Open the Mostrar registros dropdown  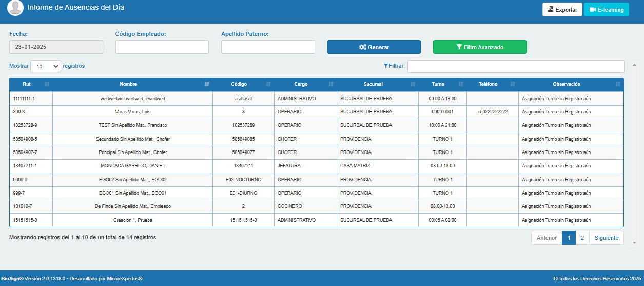(x=46, y=66)
